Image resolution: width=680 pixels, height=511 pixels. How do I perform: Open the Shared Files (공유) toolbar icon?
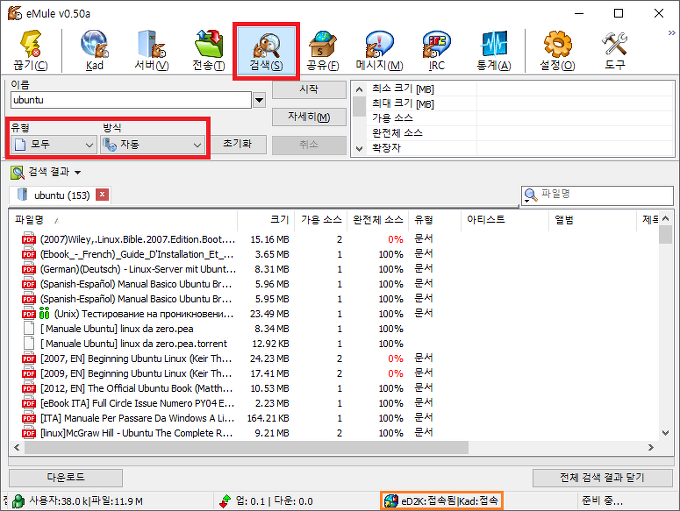[x=323, y=50]
